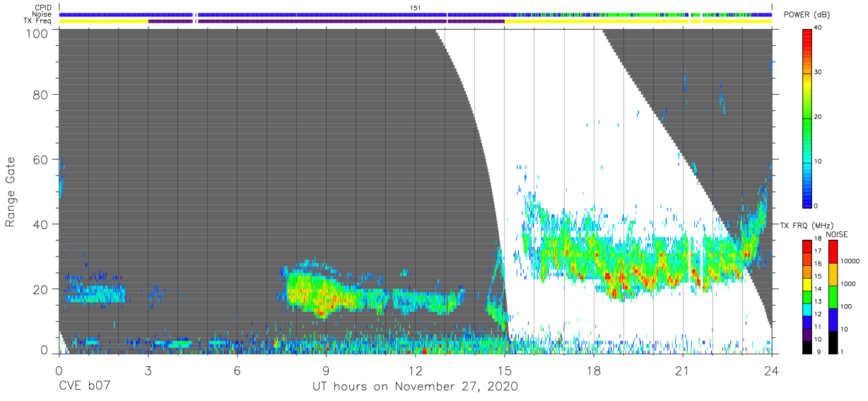Click the UT hours axis tick "12"
Screen dimensions: 868x401
tap(415, 371)
